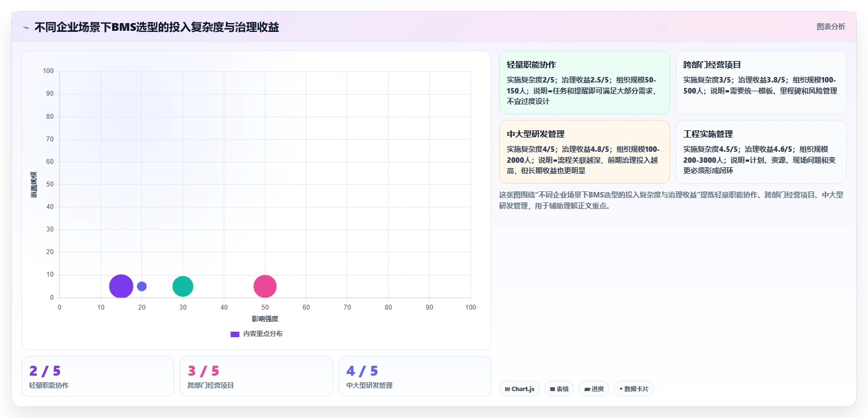
Task: Click the 表格 tag chip
Action: [x=559, y=389]
